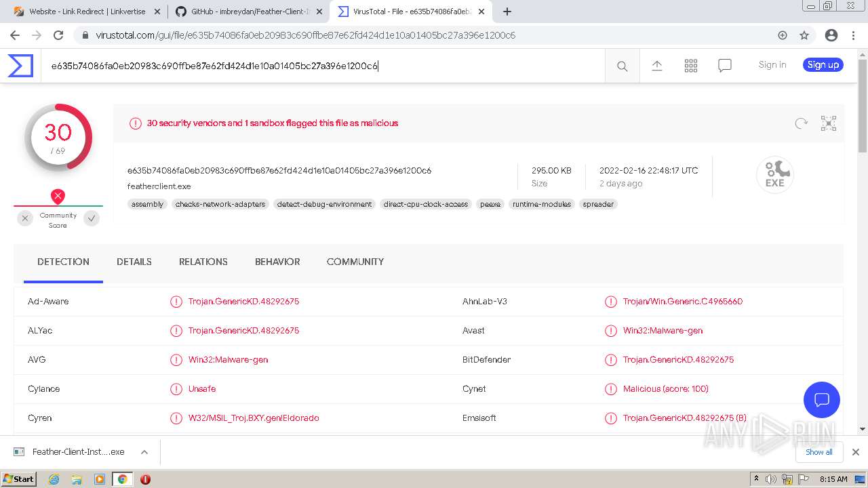The width and height of the screenshot is (868, 488).
Task: Switch to the DETECTION tab
Action: click(x=63, y=262)
